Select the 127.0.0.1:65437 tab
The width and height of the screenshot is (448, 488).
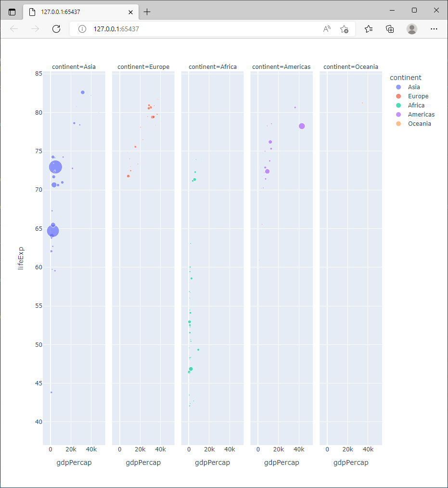pos(72,12)
